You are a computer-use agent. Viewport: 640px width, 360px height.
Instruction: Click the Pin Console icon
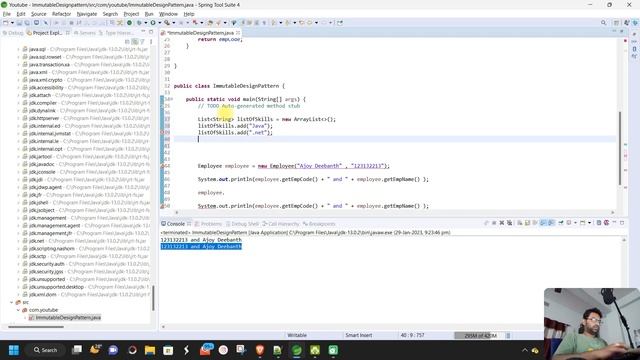[560, 223]
